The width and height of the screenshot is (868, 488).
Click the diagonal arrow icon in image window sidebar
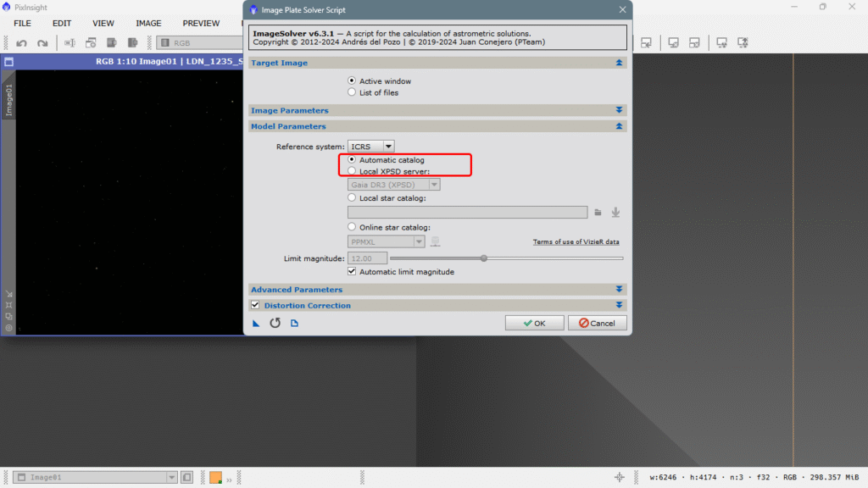click(8, 294)
